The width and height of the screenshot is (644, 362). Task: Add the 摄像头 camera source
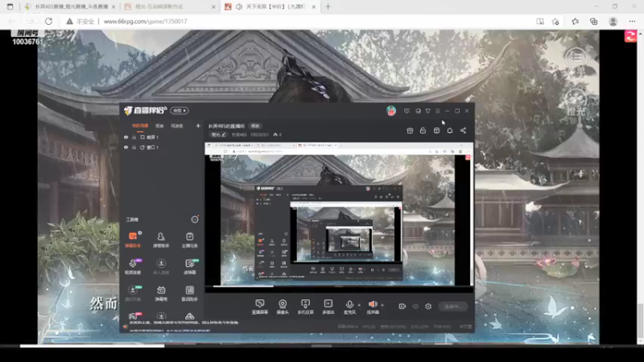[283, 306]
